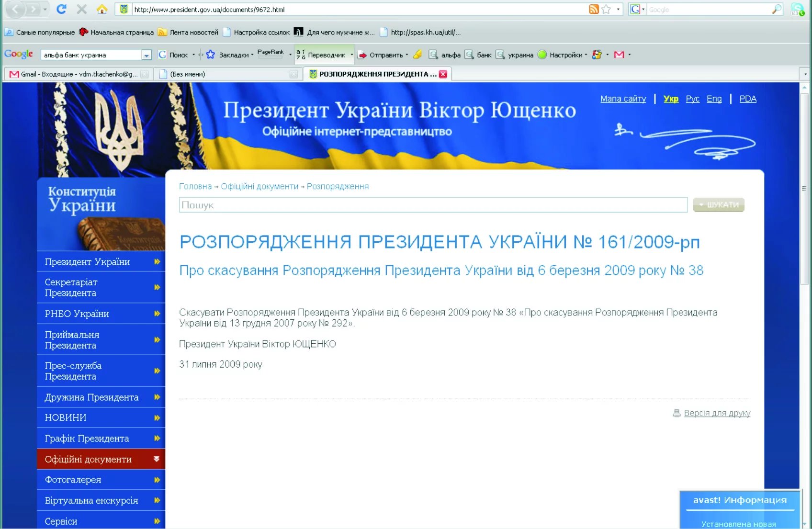Image resolution: width=812 pixels, height=529 pixels.
Task: Open the Настройка ссылок bookmark
Action: point(256,32)
